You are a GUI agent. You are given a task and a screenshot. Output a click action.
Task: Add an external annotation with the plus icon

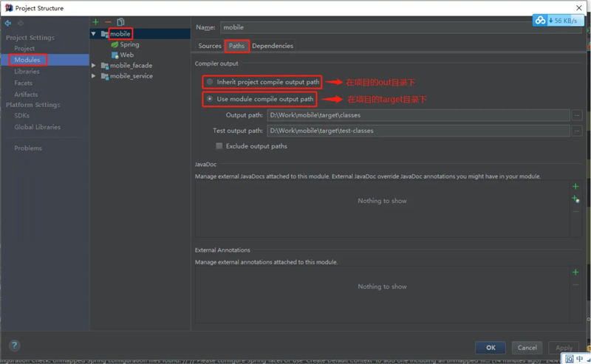pos(575,272)
